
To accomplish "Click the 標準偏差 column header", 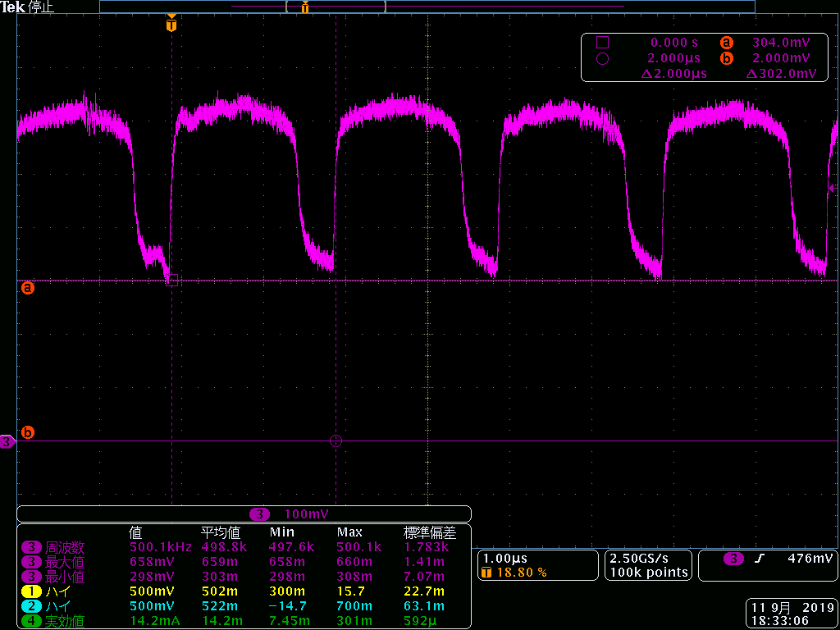I will pos(430,532).
